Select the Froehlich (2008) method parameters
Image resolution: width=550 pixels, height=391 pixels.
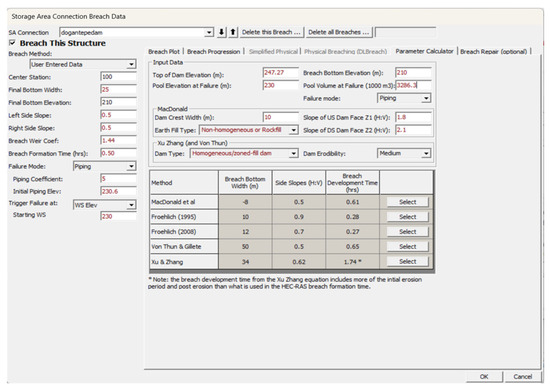[407, 232]
